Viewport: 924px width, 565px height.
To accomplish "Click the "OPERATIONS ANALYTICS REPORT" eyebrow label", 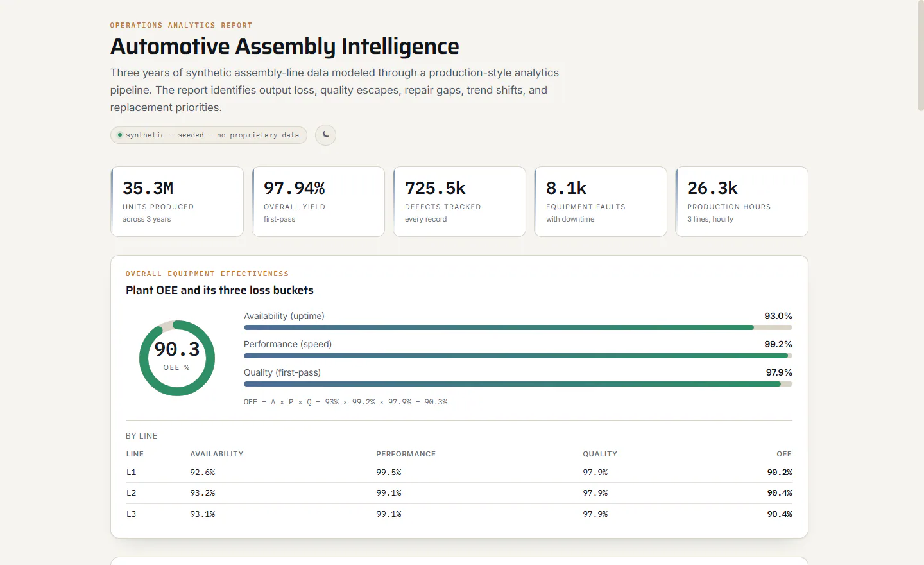I will click(181, 26).
